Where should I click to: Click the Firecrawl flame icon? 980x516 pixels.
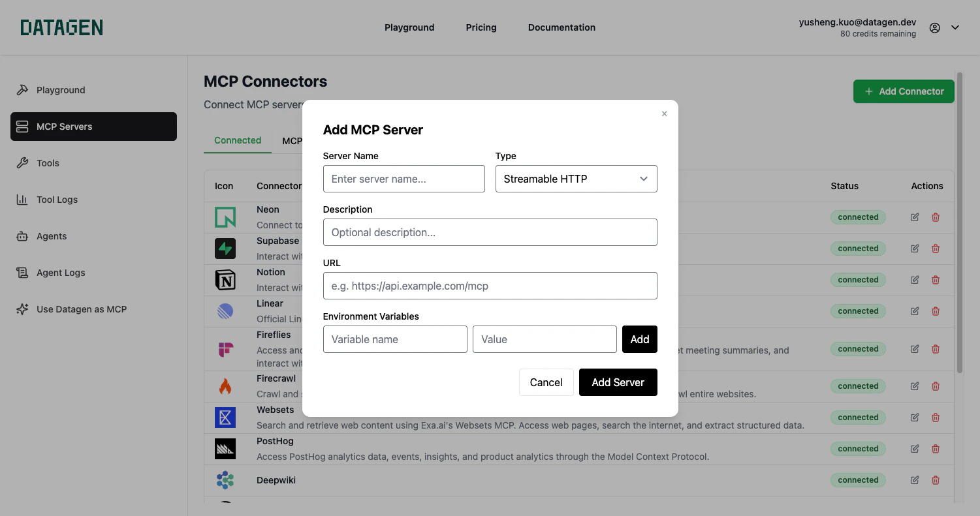(225, 386)
